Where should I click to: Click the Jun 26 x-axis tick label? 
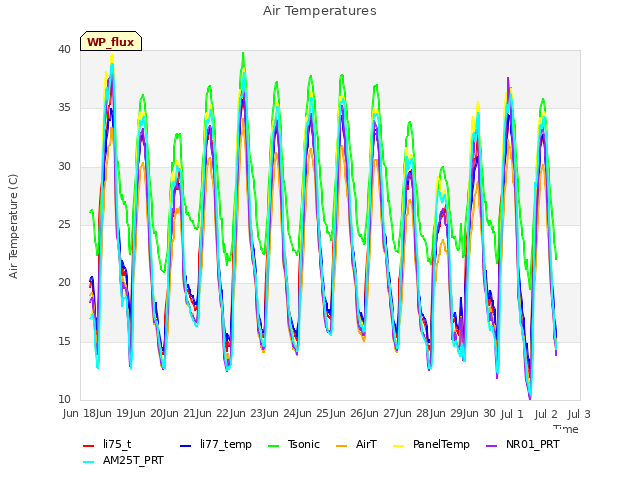coord(345,413)
